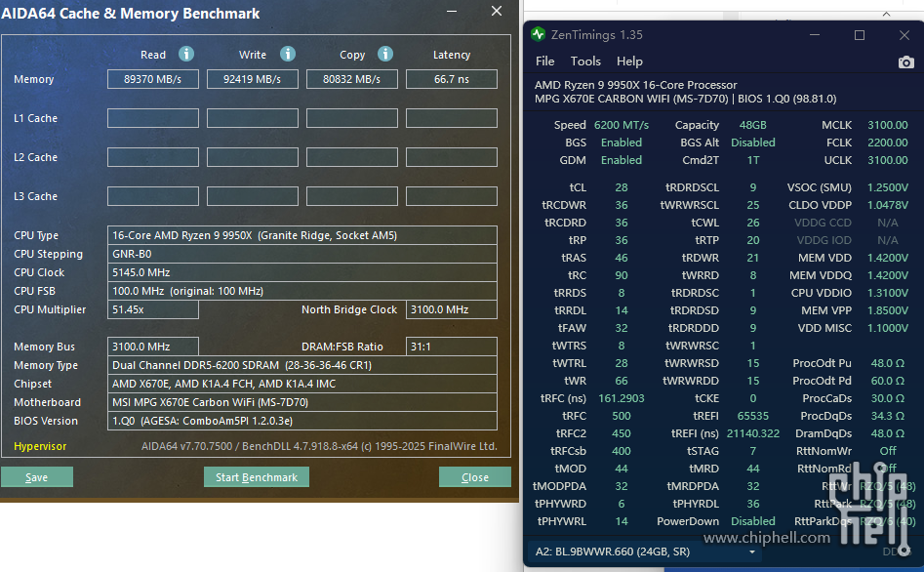Click the VDD MISC 1.1000V value
The width and height of the screenshot is (924, 572).
tap(888, 328)
